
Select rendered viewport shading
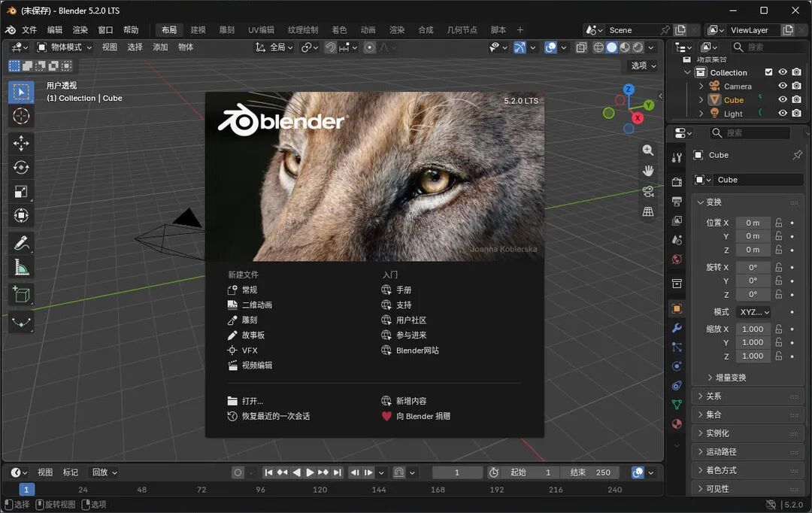point(638,47)
